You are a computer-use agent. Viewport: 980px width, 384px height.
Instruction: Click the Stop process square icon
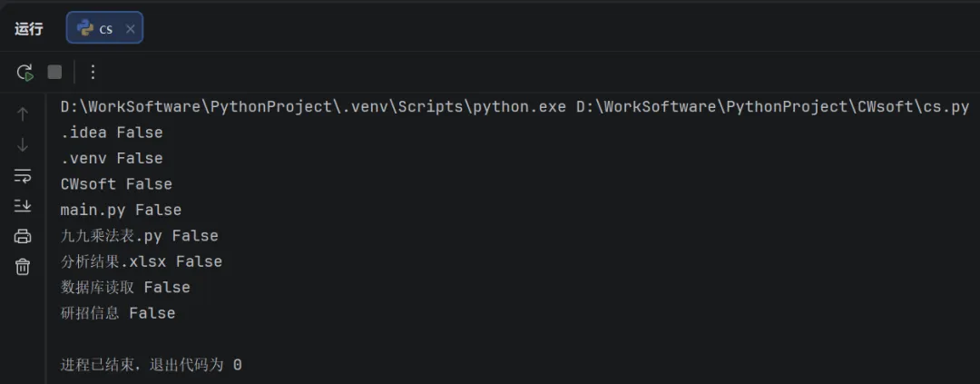point(54,72)
